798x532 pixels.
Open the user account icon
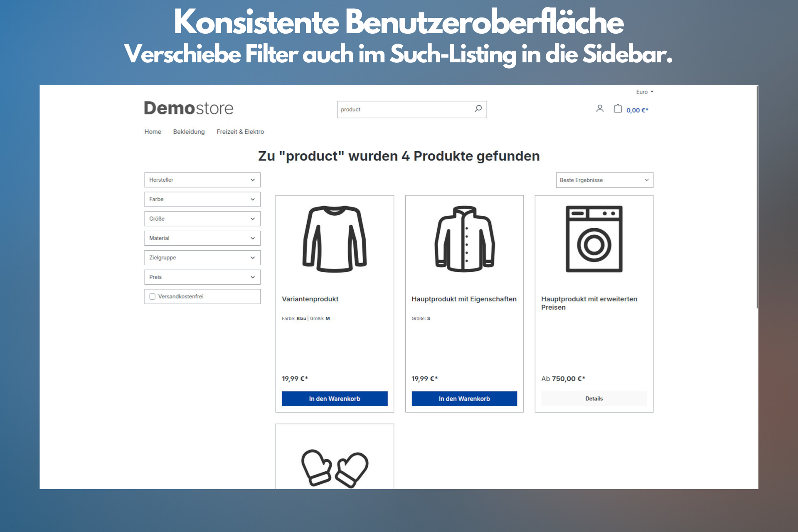[x=600, y=109]
